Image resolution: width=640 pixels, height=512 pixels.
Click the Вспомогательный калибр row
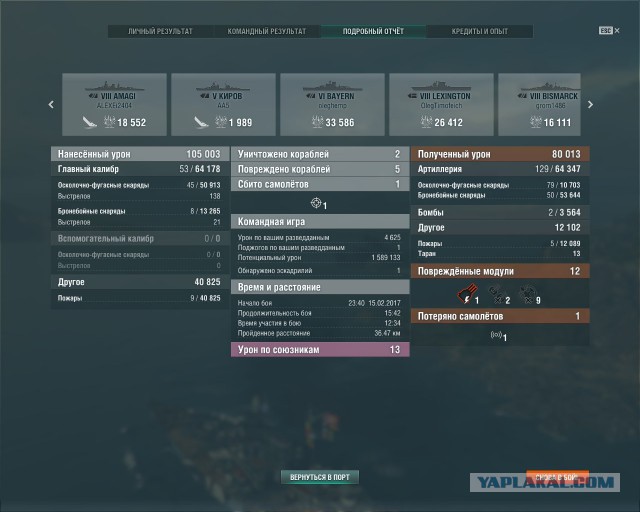(140, 238)
